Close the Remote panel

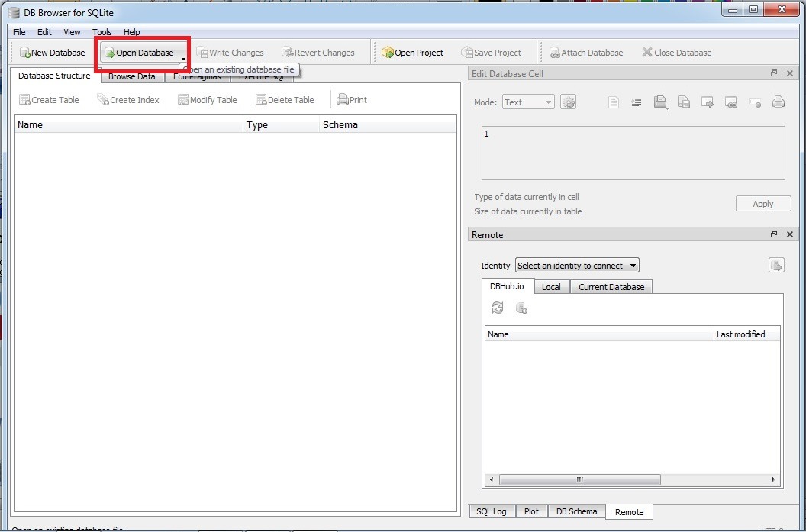pyautogui.click(x=790, y=234)
